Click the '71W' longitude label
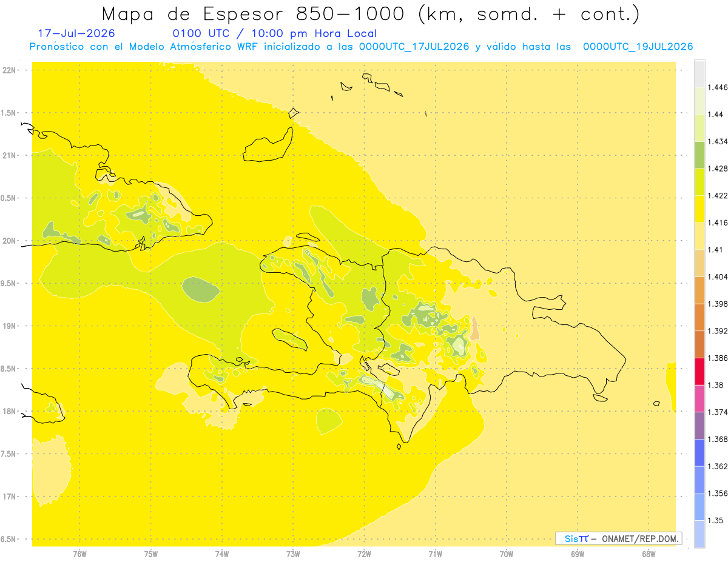 click(x=435, y=554)
